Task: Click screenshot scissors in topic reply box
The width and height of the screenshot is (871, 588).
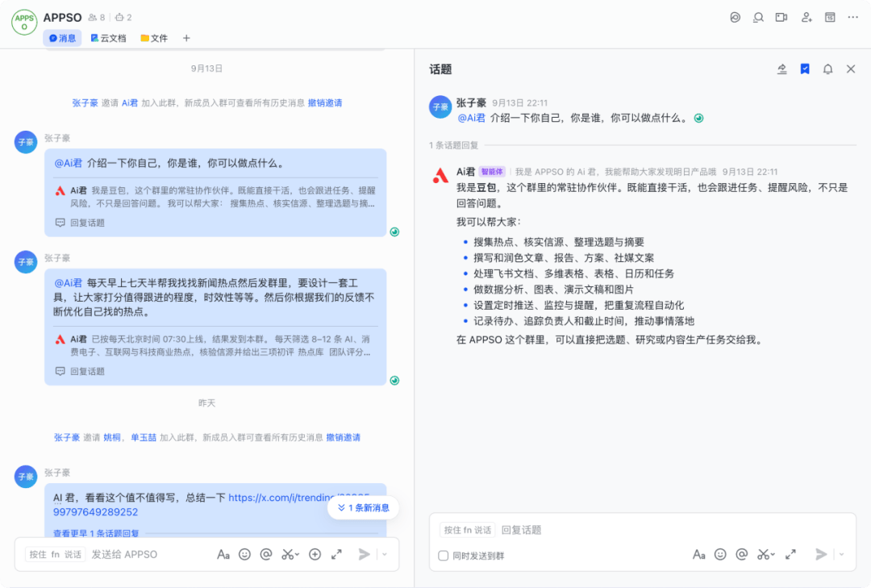Action: point(763,554)
